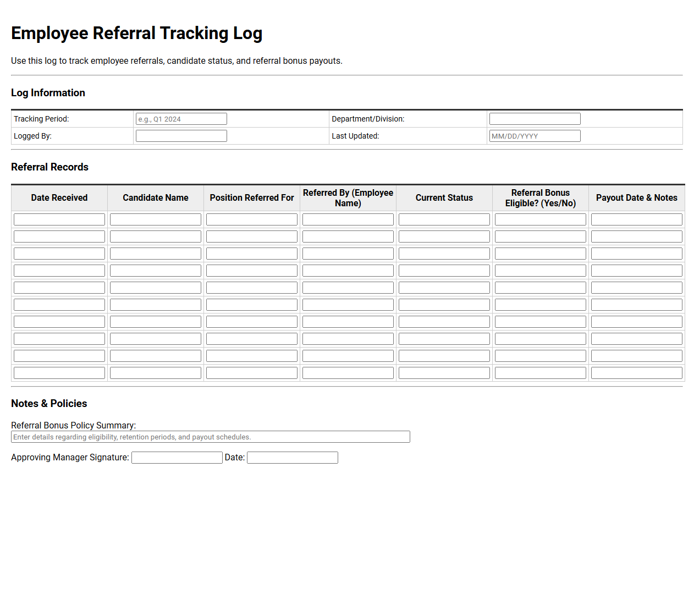694x616 pixels.
Task: Select seventh row Referral Bonus Eligible cell
Action: click(x=541, y=322)
